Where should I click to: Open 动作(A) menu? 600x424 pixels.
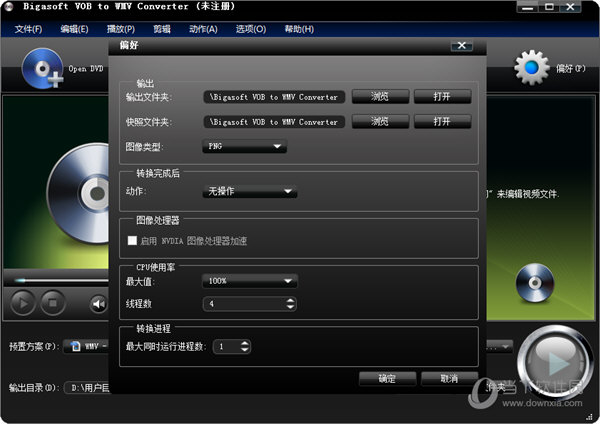(203, 29)
